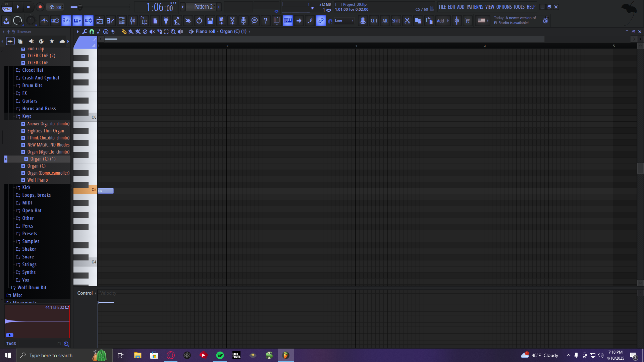Select the zoom tool in piano roll

tap(173, 32)
